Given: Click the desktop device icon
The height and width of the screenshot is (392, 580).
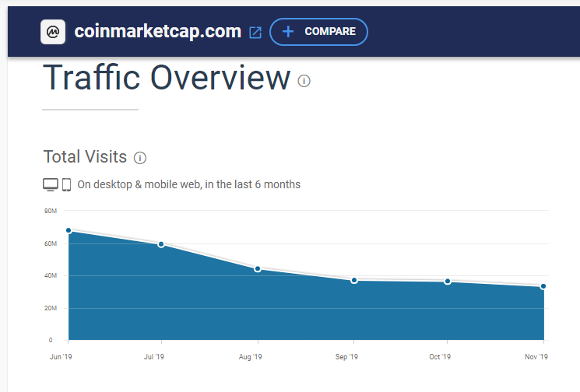Looking at the screenshot, I should pos(51,185).
